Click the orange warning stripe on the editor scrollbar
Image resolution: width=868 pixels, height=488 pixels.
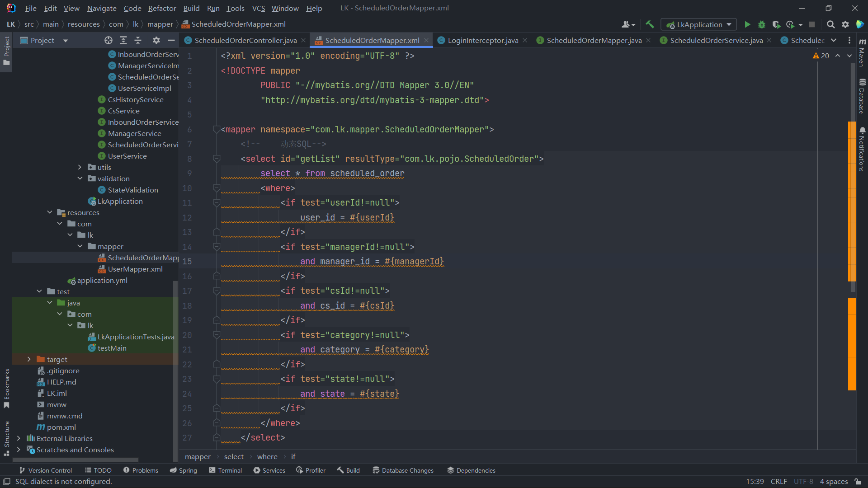coord(852,343)
